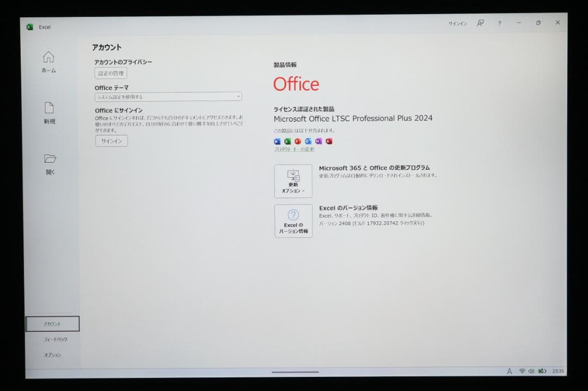Screen dimensions: 588x391
Task: Click the PowerPoint product icon
Action: [x=298, y=141]
